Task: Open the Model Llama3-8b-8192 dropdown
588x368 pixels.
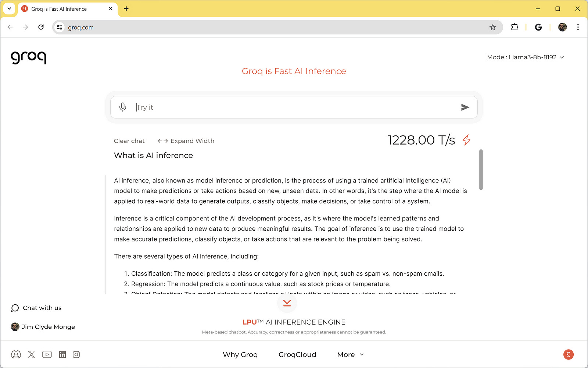Action: (x=525, y=57)
